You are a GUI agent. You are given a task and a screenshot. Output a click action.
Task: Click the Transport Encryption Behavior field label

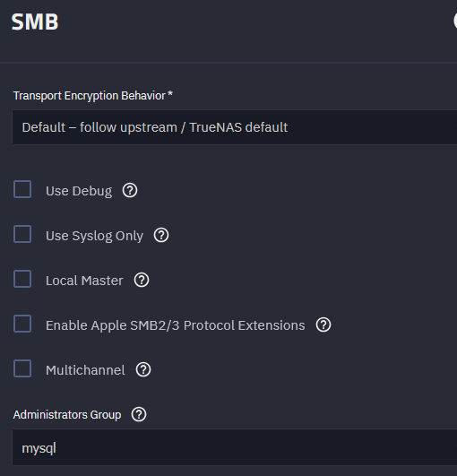point(93,96)
